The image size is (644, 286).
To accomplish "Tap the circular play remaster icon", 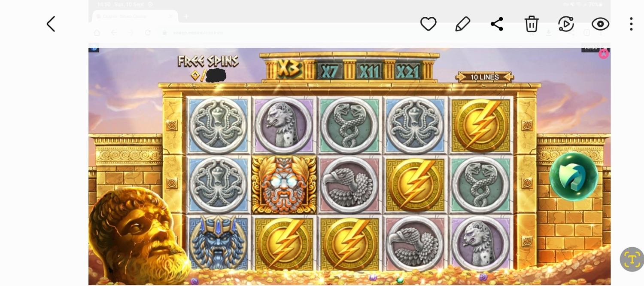I will (566, 24).
